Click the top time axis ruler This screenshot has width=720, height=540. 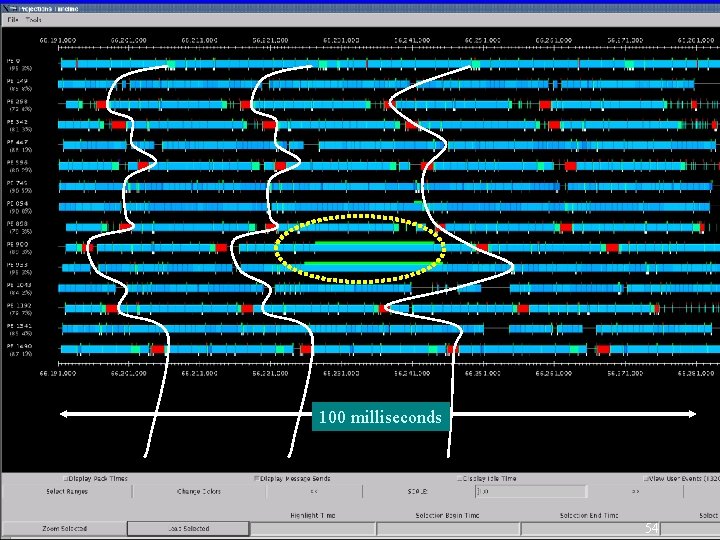[389, 47]
